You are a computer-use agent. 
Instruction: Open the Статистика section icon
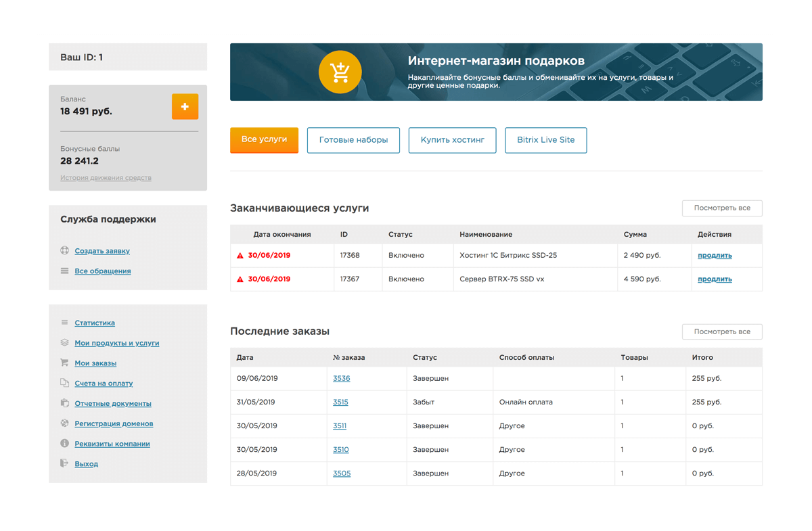[x=64, y=323]
